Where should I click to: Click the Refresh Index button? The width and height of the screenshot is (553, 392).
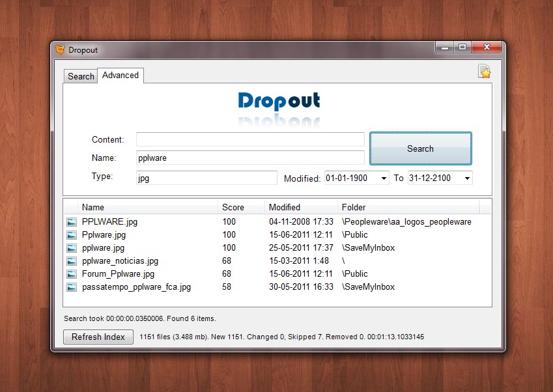pyautogui.click(x=98, y=337)
